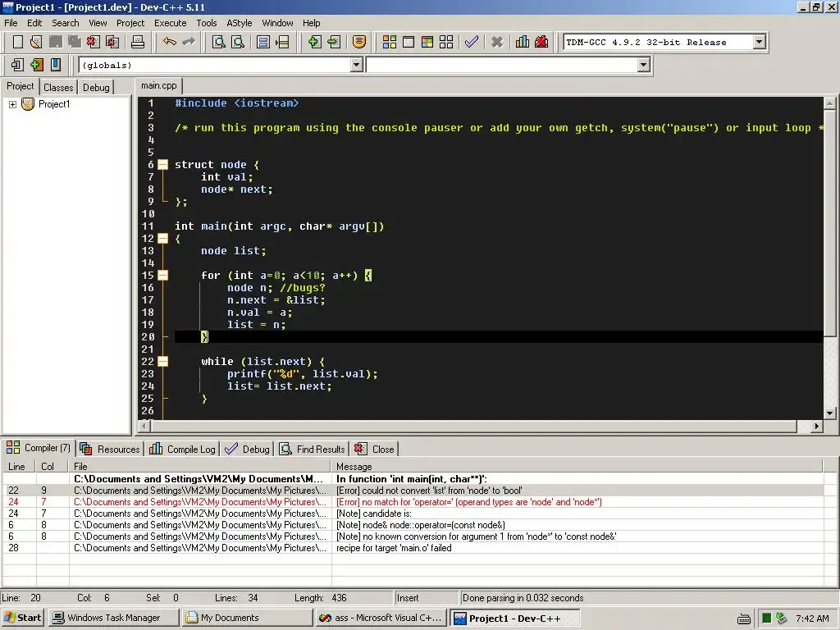Click the Insert snippet icon in second toolbar
This screenshot has width=840, height=630.
(17, 65)
